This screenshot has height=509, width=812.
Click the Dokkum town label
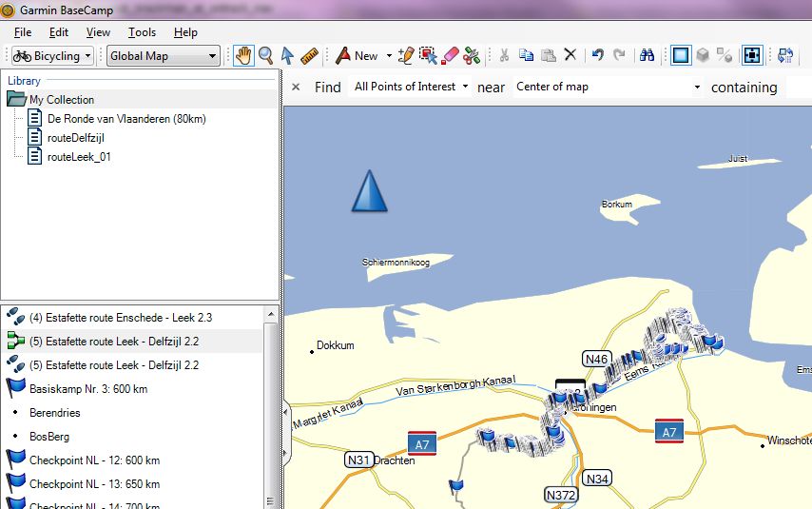(x=335, y=345)
